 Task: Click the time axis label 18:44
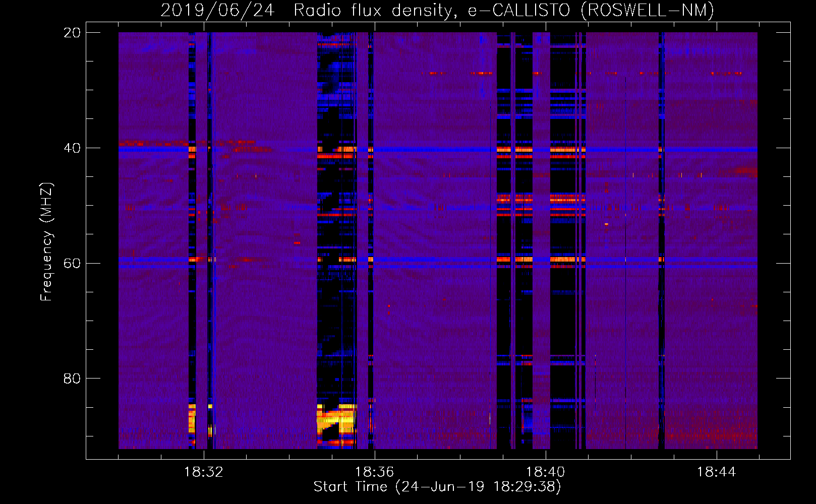point(716,472)
